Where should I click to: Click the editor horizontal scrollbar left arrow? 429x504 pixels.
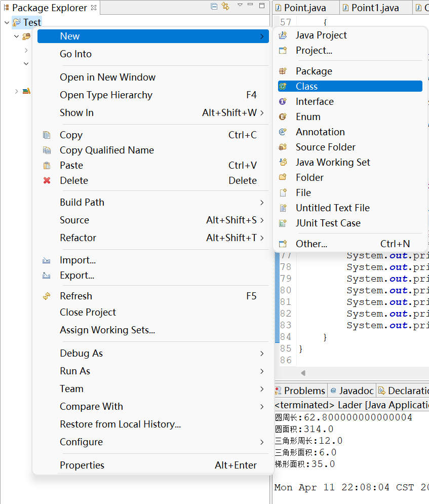click(303, 373)
